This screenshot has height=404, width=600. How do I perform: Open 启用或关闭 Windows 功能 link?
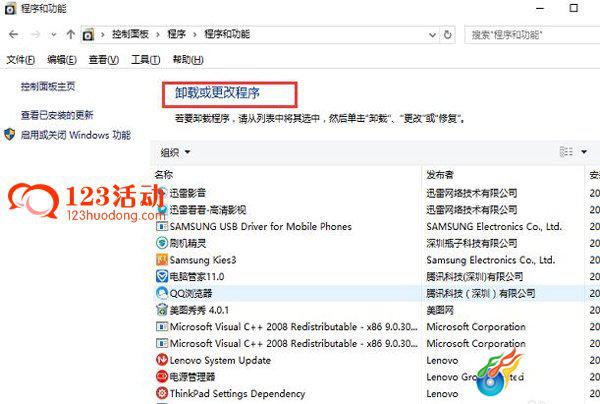(x=76, y=135)
